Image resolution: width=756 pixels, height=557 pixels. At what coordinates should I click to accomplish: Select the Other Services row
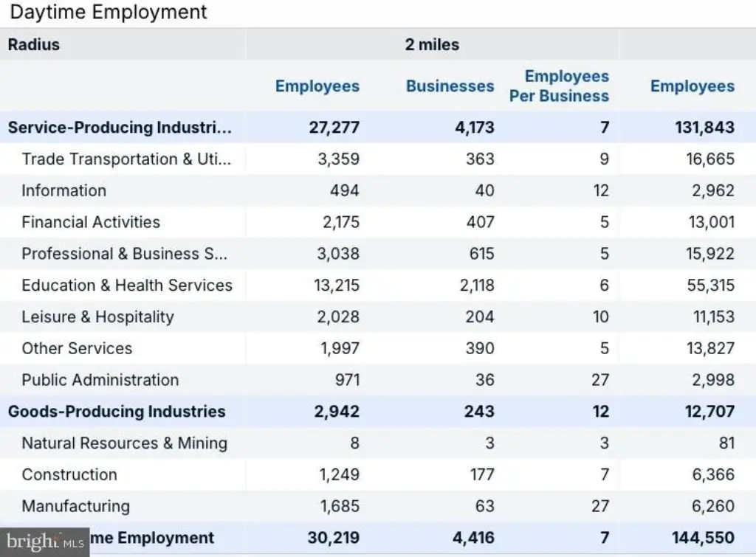[378, 348]
